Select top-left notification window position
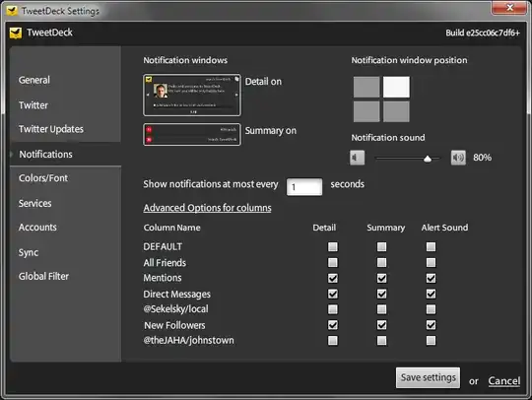532x400 pixels. pyautogui.click(x=366, y=87)
